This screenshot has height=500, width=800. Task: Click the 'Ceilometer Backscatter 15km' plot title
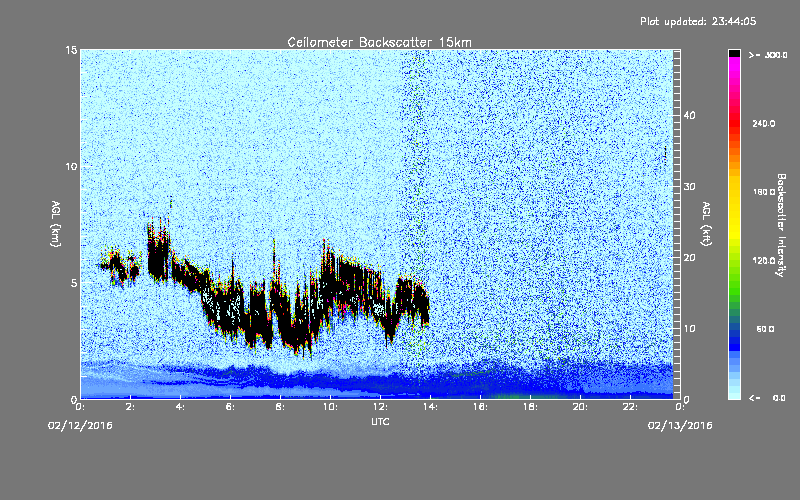pyautogui.click(x=379, y=42)
